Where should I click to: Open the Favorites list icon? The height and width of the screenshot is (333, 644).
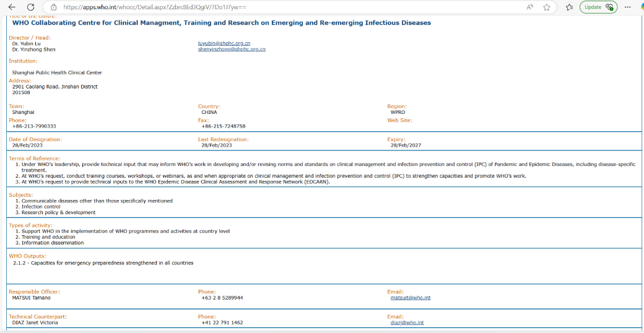tap(569, 7)
